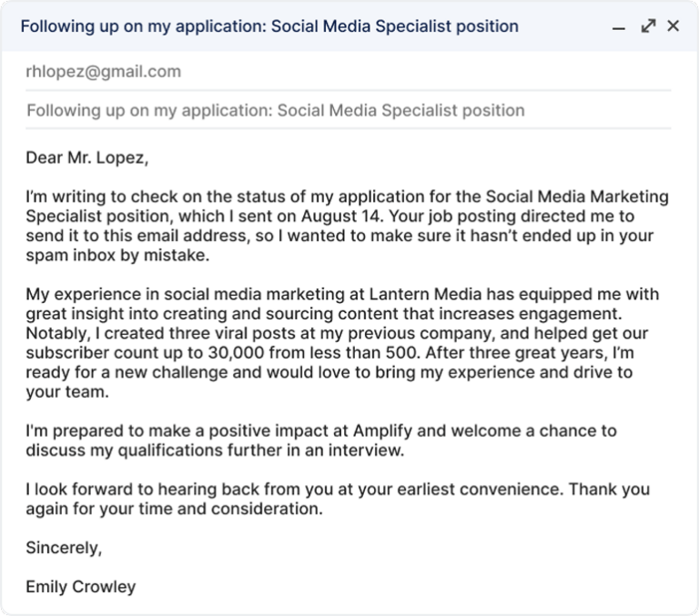The image size is (699, 616).
Task: Click the subject line field
Action: tap(276, 111)
